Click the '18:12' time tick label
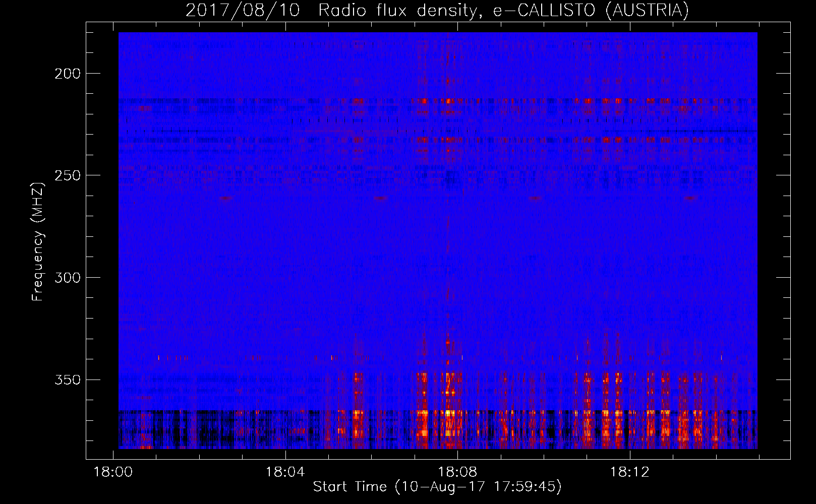This screenshot has height=504, width=816. tap(629, 472)
